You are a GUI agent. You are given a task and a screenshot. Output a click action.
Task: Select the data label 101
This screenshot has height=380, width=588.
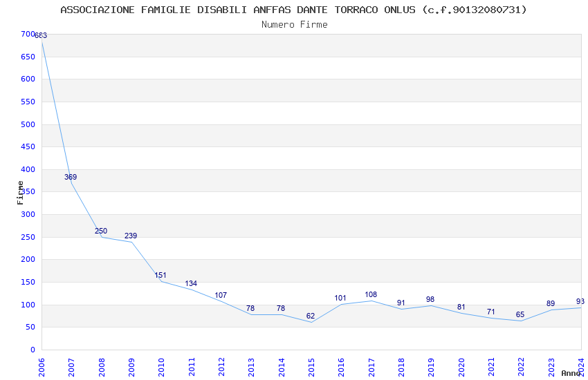click(x=340, y=298)
